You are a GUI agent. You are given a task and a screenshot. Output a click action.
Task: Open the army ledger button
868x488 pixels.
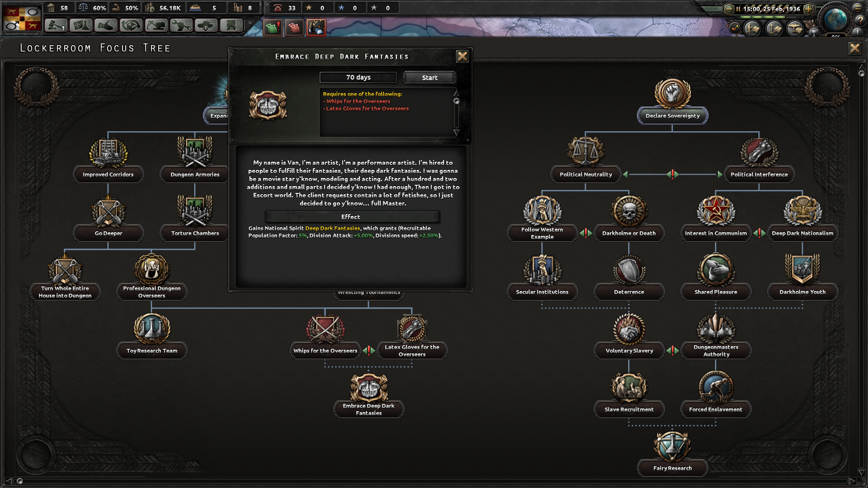click(752, 28)
